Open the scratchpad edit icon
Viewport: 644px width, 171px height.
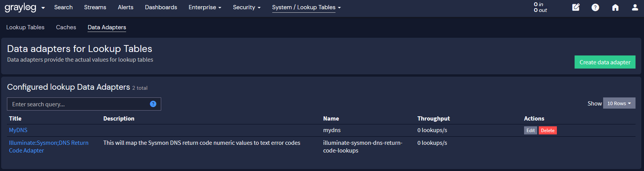tap(576, 7)
